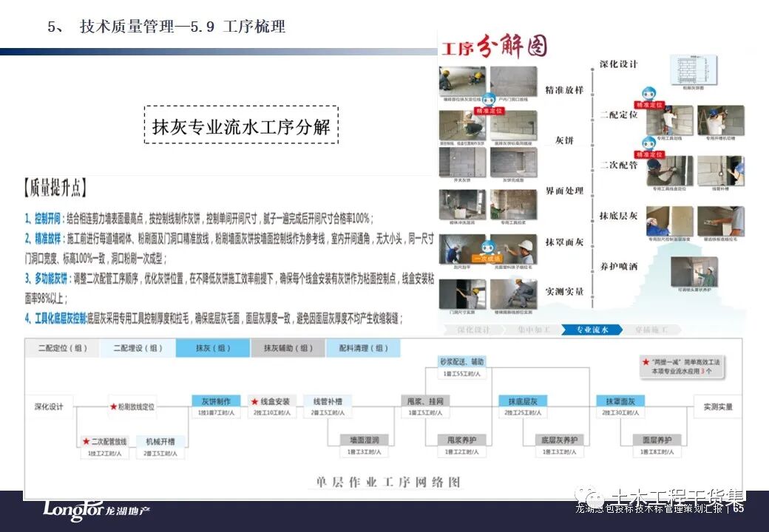Expand the 穿插施工 stage chevron
Image resolution: width=769 pixels, height=532 pixels.
point(653,330)
